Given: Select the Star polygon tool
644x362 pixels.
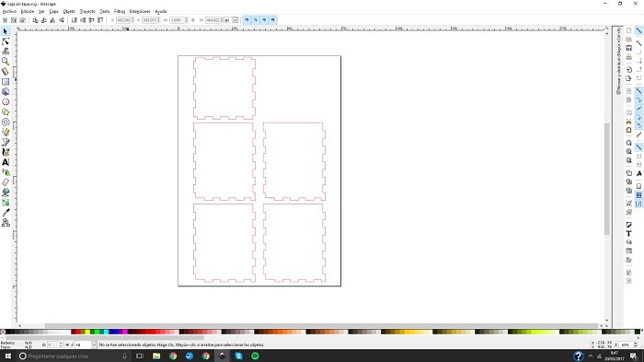Looking at the screenshot, I should 6,111.
